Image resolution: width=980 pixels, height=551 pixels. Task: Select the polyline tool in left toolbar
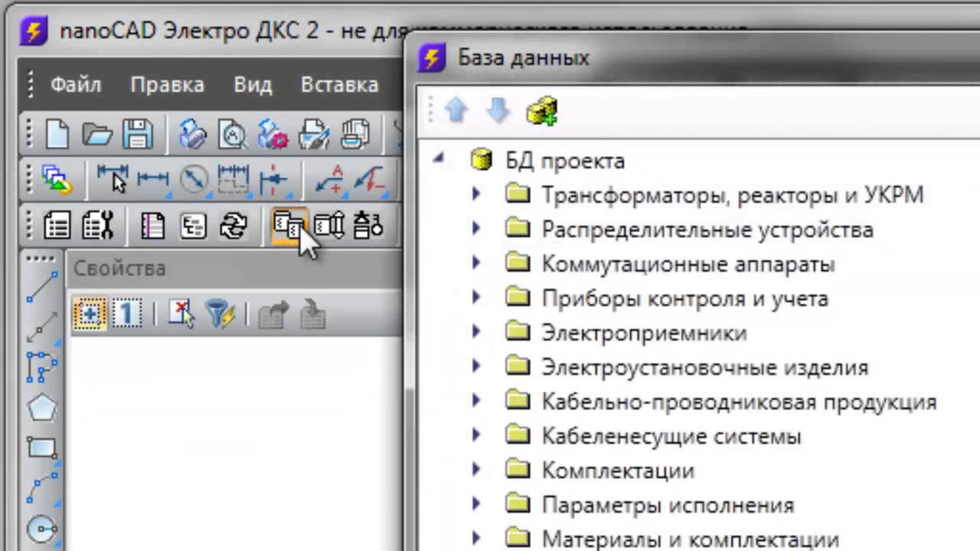click(x=41, y=367)
